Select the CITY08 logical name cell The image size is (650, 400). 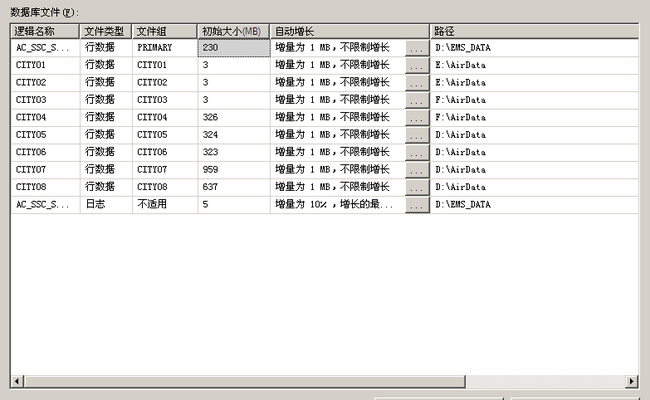coord(45,187)
